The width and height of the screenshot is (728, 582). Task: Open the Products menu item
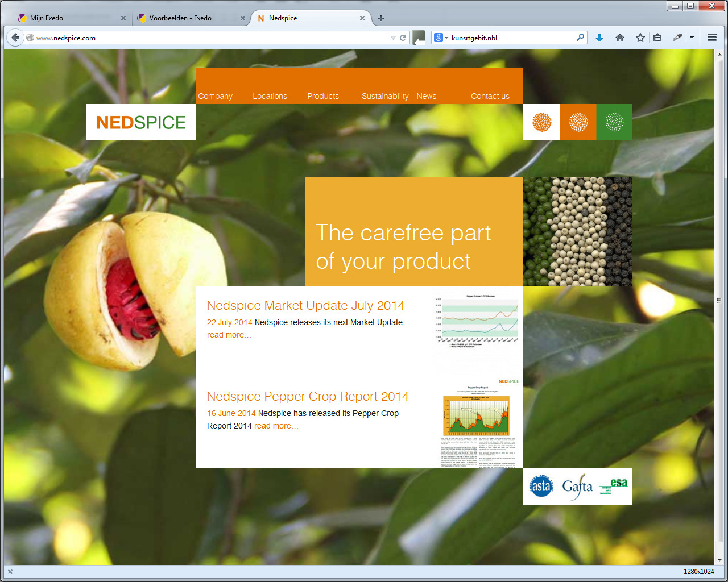(x=323, y=96)
